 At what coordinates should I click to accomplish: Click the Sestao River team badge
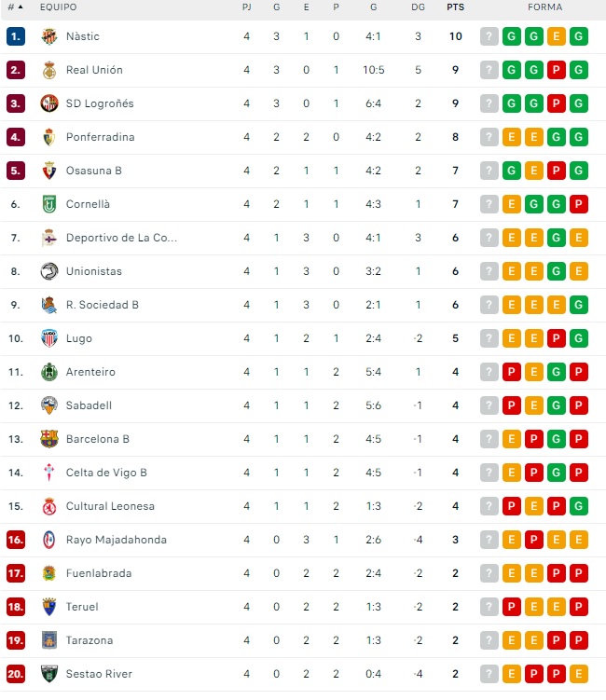pos(49,674)
